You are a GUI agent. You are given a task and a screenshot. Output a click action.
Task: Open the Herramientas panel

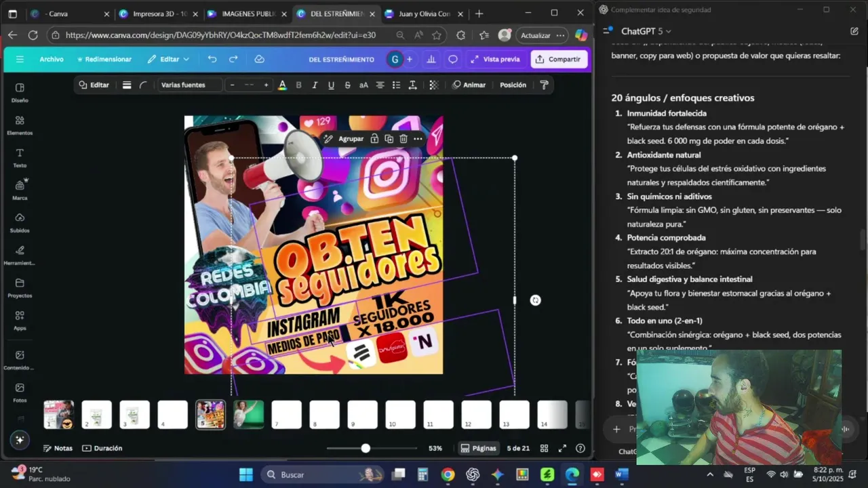pyautogui.click(x=20, y=255)
